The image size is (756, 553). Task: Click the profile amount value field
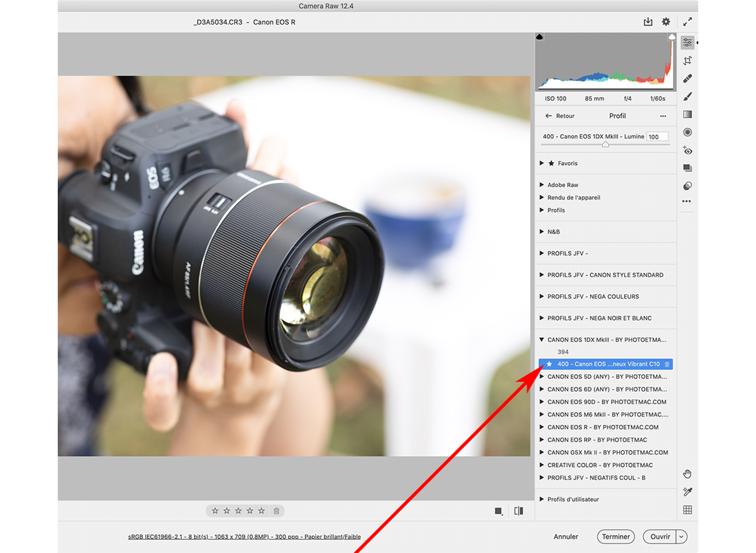656,137
